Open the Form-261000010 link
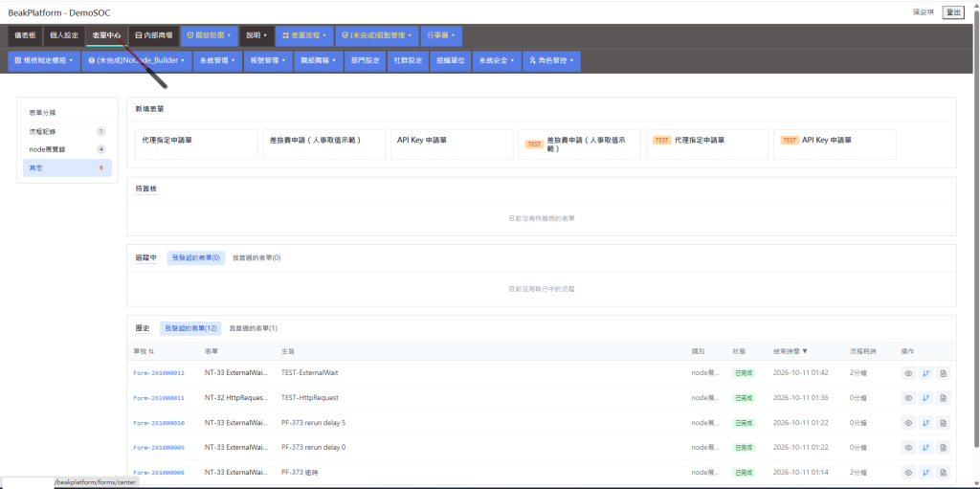980x489 pixels. coord(159,423)
